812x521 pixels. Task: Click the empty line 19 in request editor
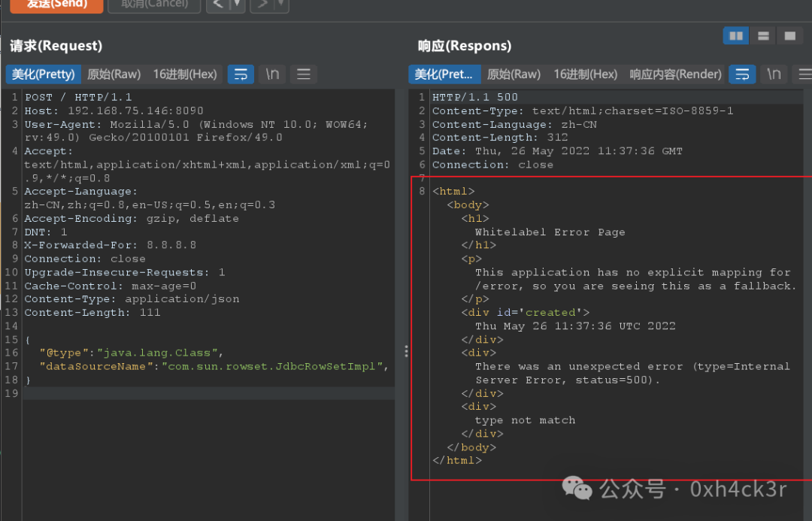tap(208, 393)
